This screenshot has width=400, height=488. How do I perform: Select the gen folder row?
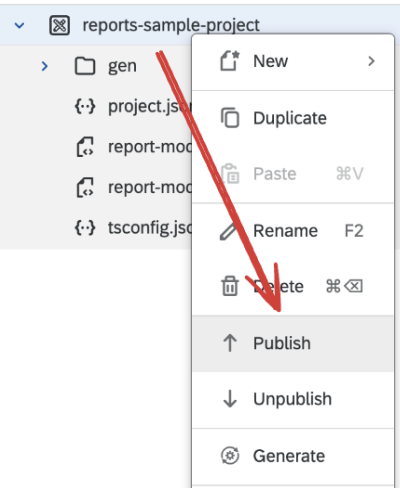(96, 66)
